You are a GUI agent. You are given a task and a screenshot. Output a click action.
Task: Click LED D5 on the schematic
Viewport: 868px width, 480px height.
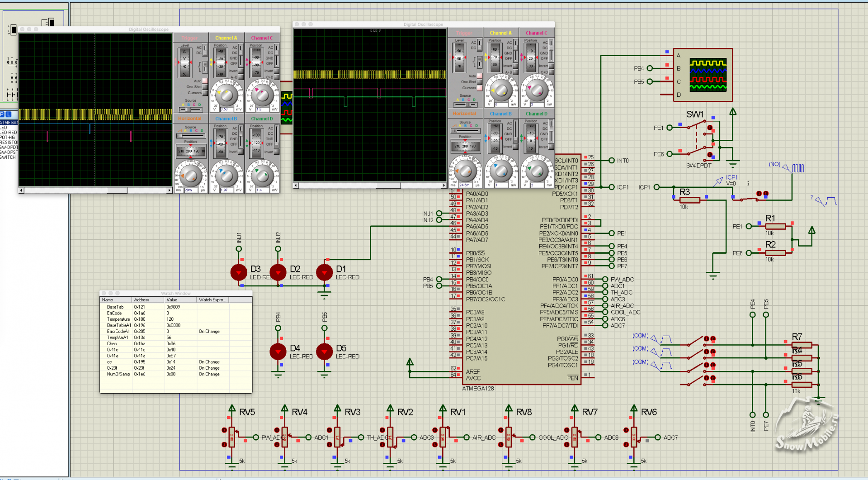coord(325,352)
